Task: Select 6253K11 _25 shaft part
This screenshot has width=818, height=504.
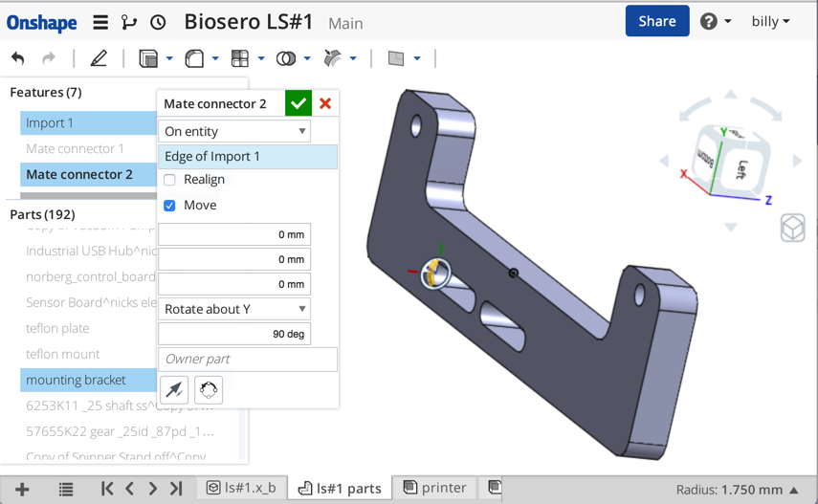Action: tap(120, 405)
